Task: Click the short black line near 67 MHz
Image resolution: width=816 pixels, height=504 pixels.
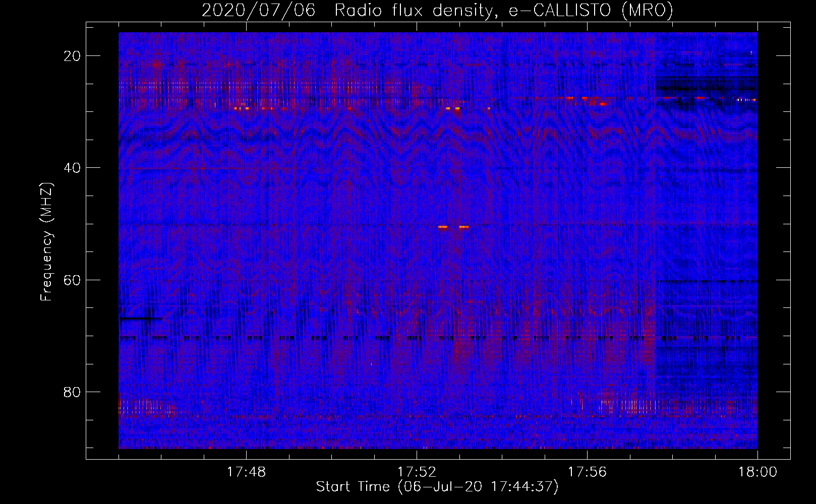Action: (141, 319)
